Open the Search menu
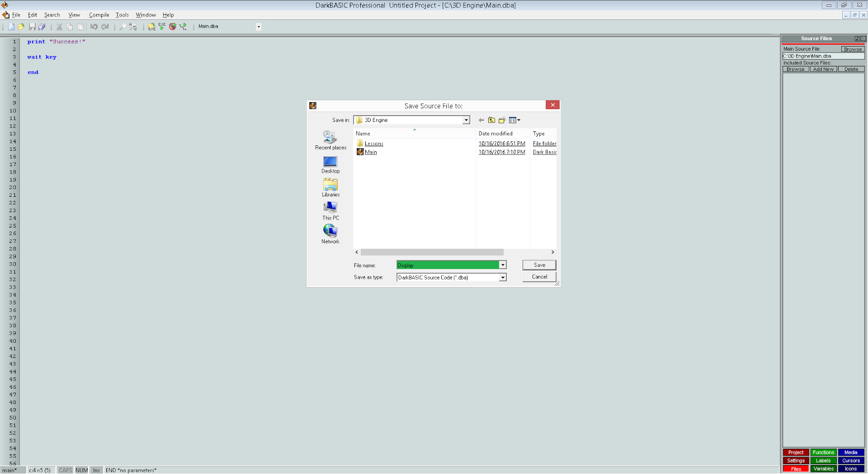This screenshot has height=474, width=868. click(52, 15)
